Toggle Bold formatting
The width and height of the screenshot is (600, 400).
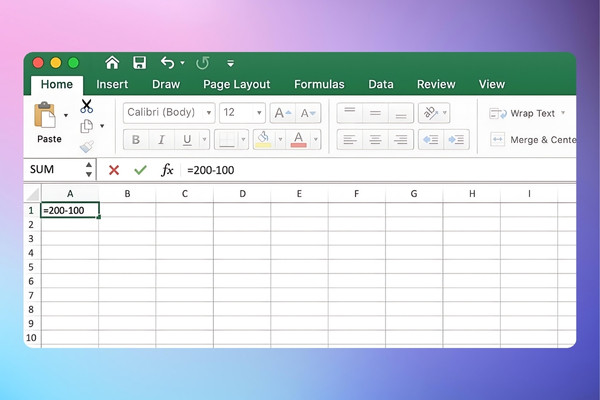tap(136, 140)
